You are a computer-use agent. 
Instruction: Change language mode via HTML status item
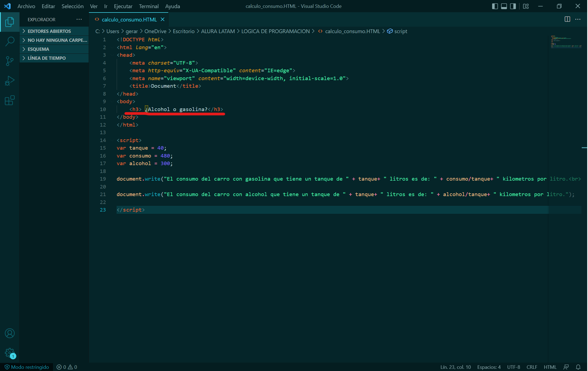pyautogui.click(x=550, y=367)
